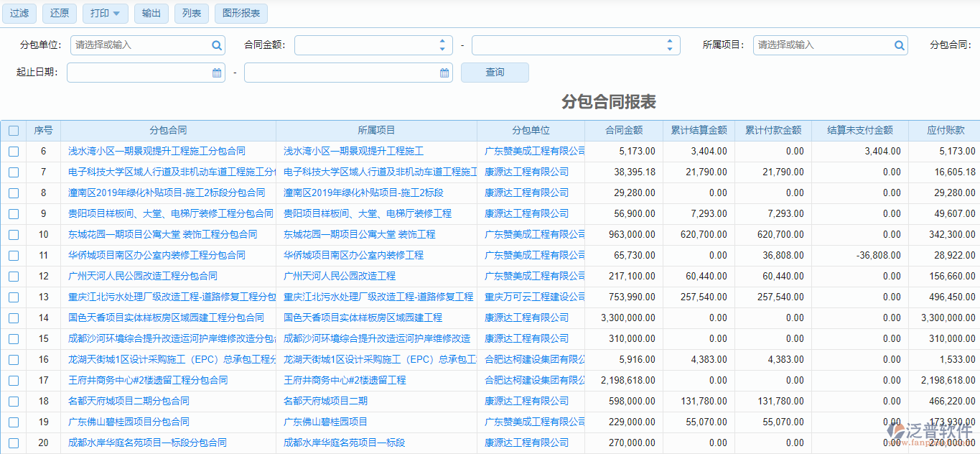980x454 pixels.
Task: Click the 所属项目 magnifier search icon
Action: (899, 45)
